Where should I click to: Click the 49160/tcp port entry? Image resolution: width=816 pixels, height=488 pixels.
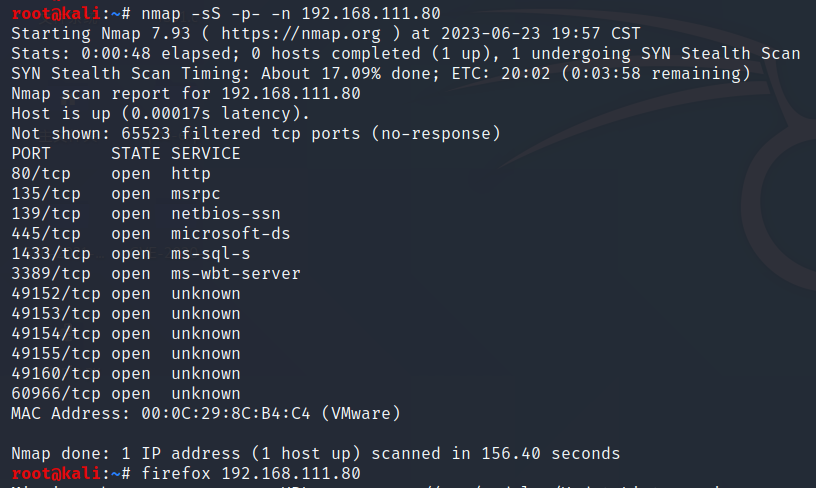(x=126, y=374)
